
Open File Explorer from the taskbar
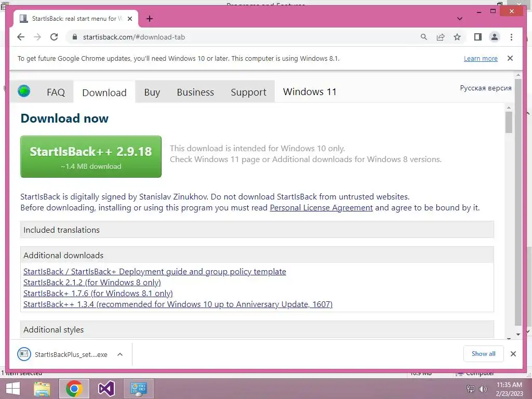pyautogui.click(x=42, y=389)
